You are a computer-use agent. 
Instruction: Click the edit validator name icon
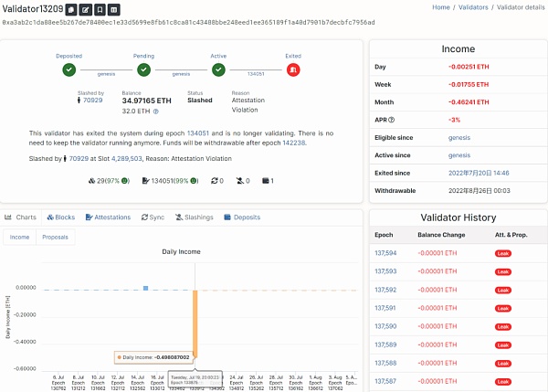85,9
